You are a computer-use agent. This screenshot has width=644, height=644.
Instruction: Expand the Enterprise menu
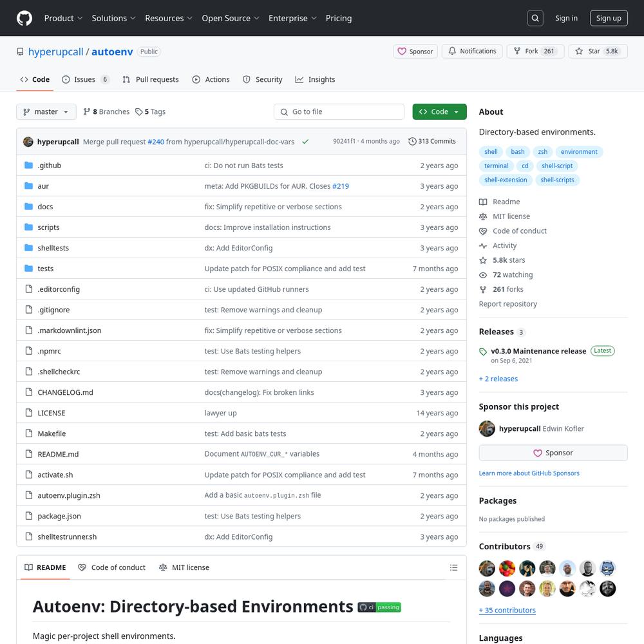tap(292, 18)
